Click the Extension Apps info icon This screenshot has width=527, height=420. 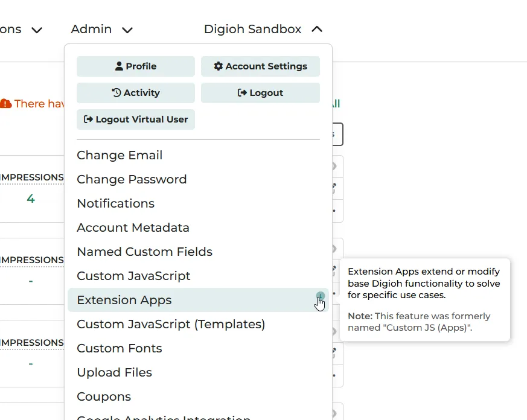[321, 296]
